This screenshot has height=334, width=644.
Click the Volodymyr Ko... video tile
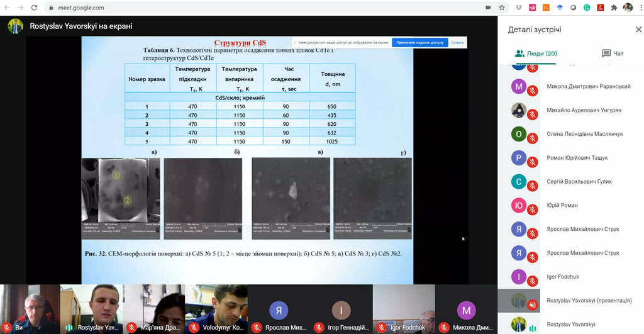coord(216,309)
